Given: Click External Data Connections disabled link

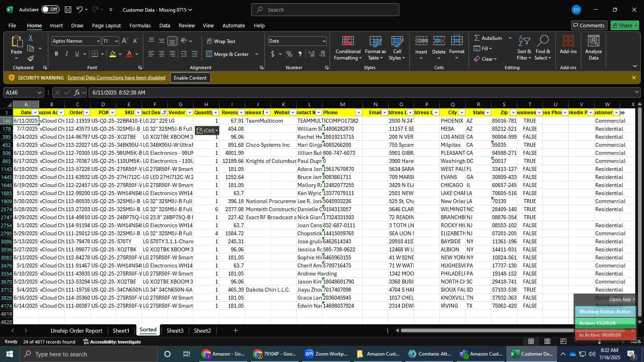Looking at the screenshot, I should click(x=116, y=78).
